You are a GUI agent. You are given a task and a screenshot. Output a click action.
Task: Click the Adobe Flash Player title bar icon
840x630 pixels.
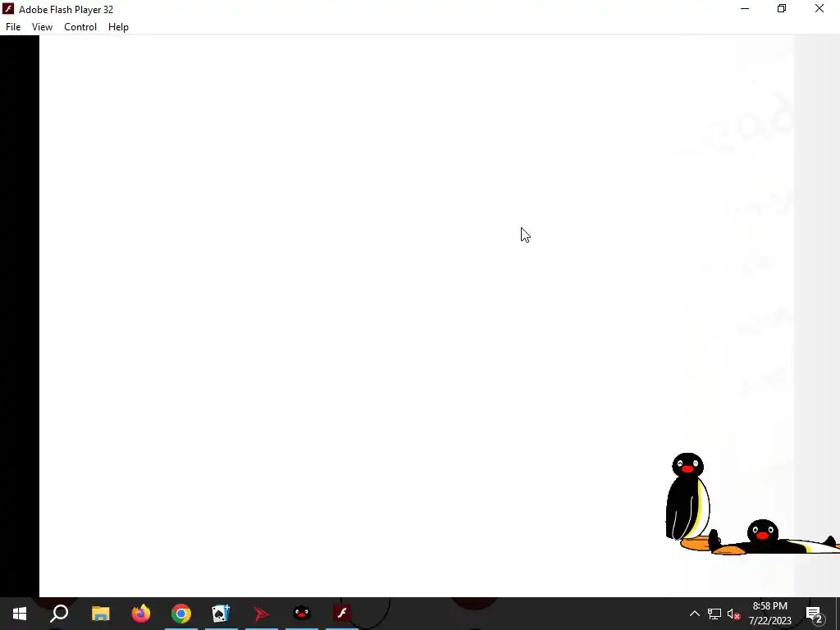pyautogui.click(x=8, y=9)
